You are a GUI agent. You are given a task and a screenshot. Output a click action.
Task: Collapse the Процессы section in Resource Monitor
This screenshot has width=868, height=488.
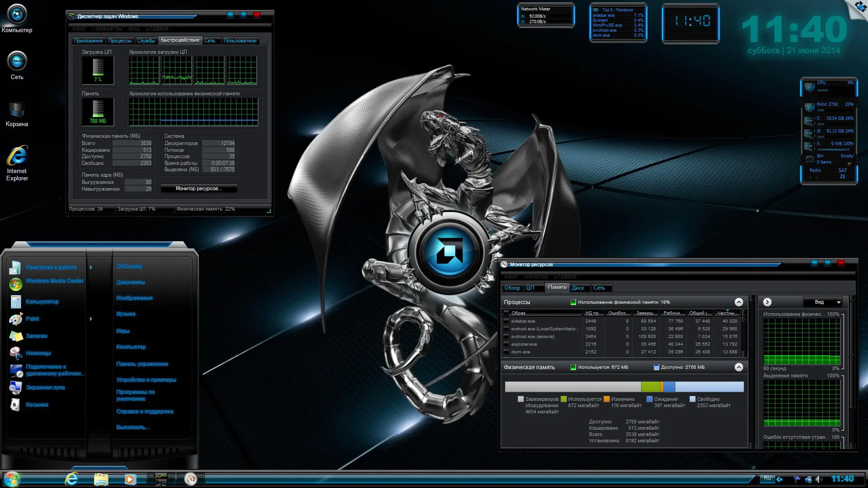pyautogui.click(x=739, y=302)
